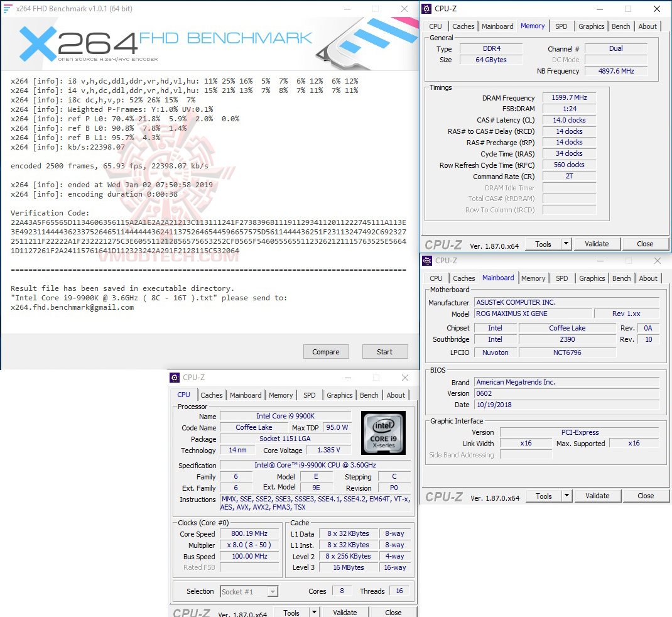
Task: Click the CPU-Z icon in the Memory window titlebar
Action: pos(428,8)
